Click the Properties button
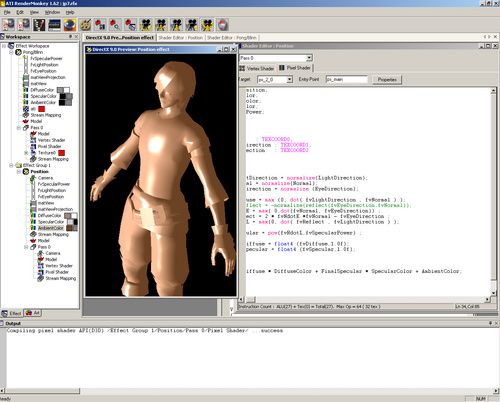This screenshot has height=402, width=500. point(387,80)
